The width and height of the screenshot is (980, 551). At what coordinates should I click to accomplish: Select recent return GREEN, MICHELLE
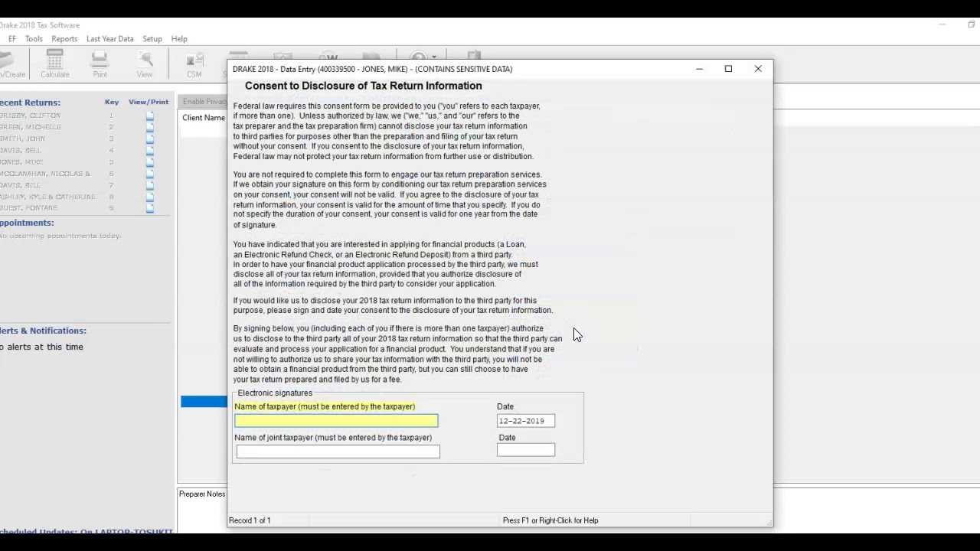[x=31, y=127]
